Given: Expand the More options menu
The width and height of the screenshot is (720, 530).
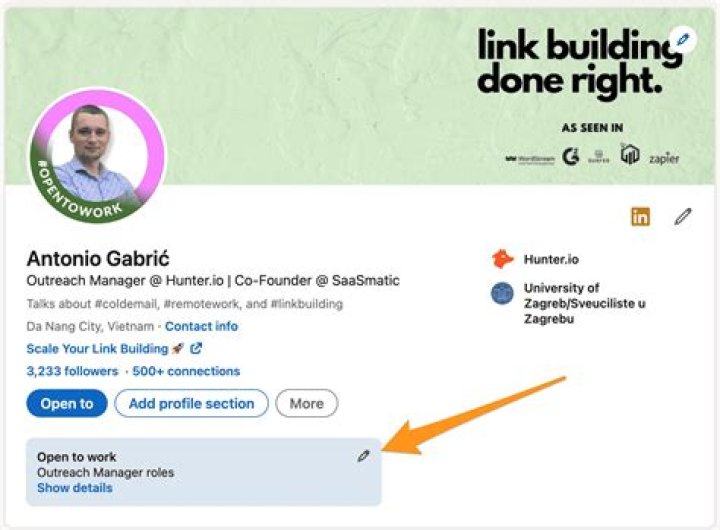Looking at the screenshot, I should point(306,404).
